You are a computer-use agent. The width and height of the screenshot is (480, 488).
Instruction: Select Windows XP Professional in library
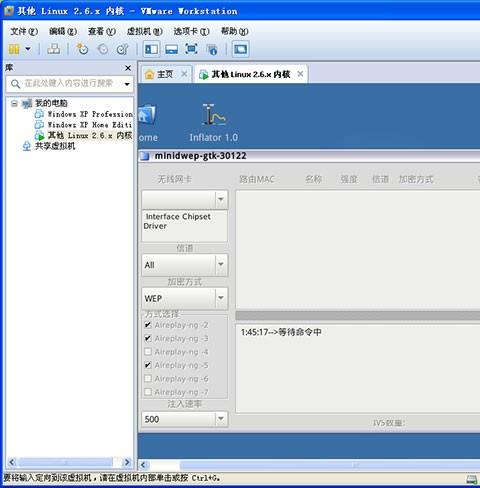click(x=84, y=114)
